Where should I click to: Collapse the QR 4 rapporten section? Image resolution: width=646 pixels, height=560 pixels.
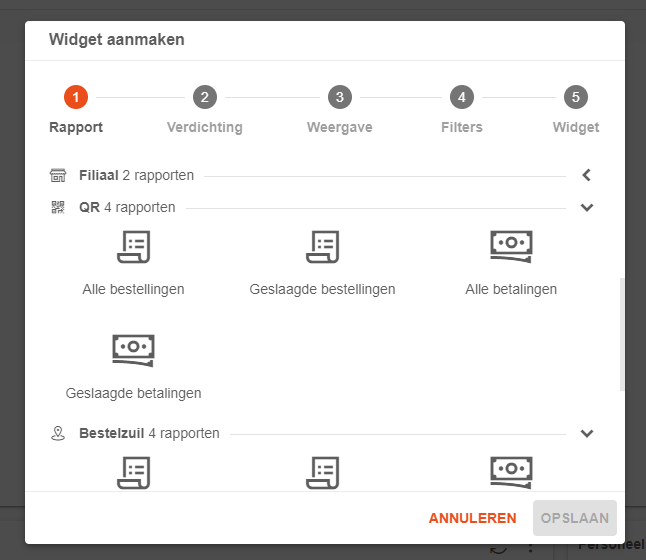[x=587, y=207]
